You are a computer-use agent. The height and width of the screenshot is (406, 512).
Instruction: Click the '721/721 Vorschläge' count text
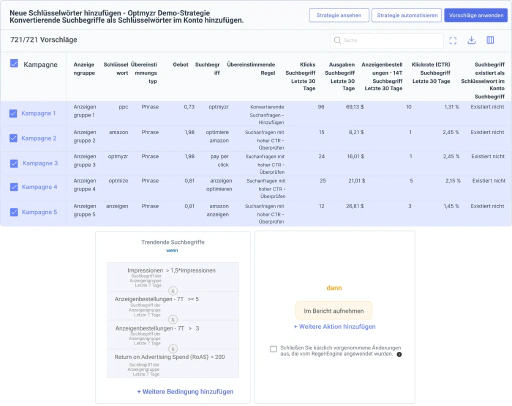tap(44, 40)
